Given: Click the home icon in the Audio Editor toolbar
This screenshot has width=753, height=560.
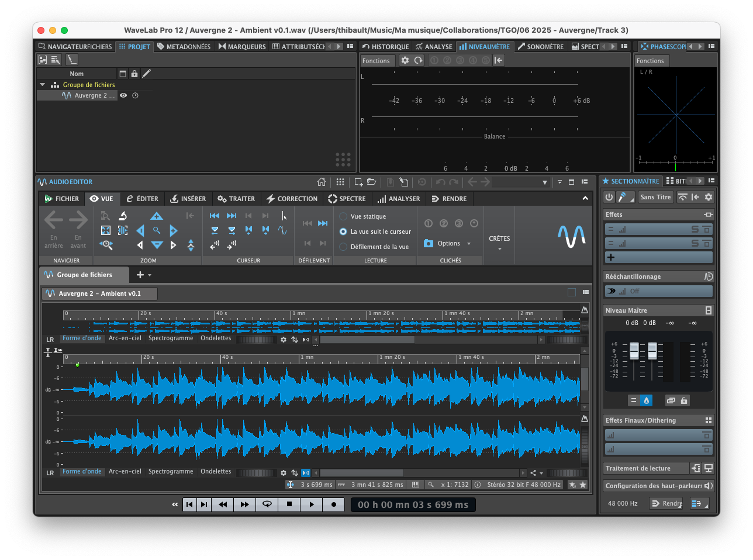Looking at the screenshot, I should pyautogui.click(x=322, y=182).
